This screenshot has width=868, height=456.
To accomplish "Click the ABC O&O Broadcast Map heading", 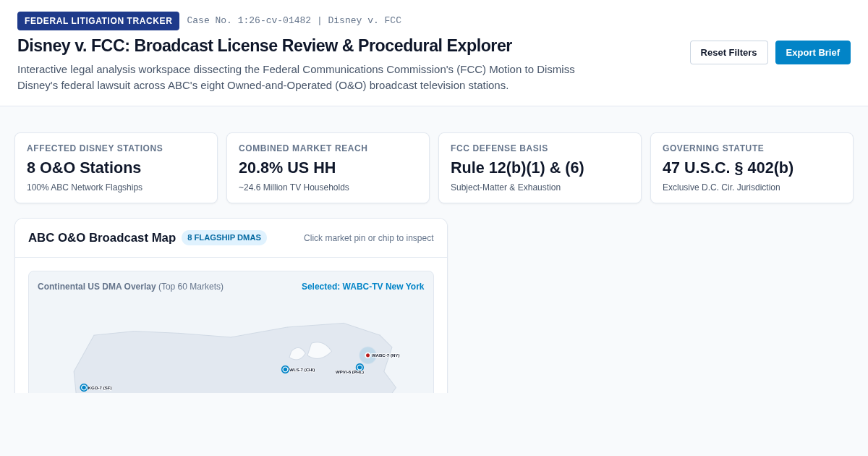I will pyautogui.click(x=102, y=238).
